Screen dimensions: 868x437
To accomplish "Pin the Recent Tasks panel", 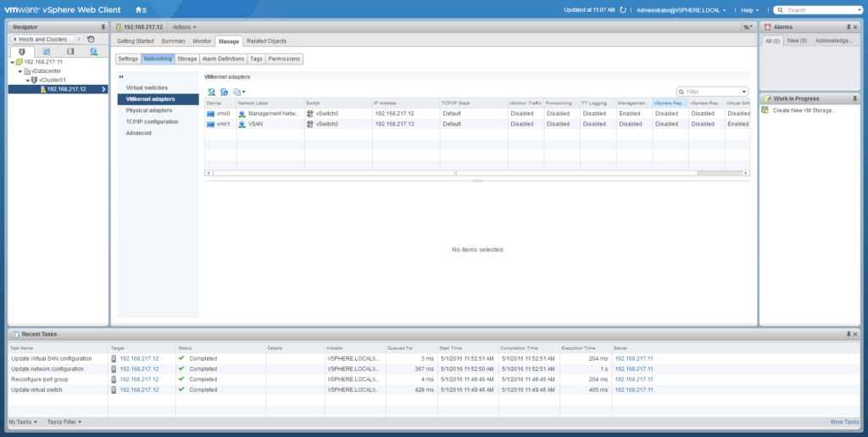I will pos(849,334).
